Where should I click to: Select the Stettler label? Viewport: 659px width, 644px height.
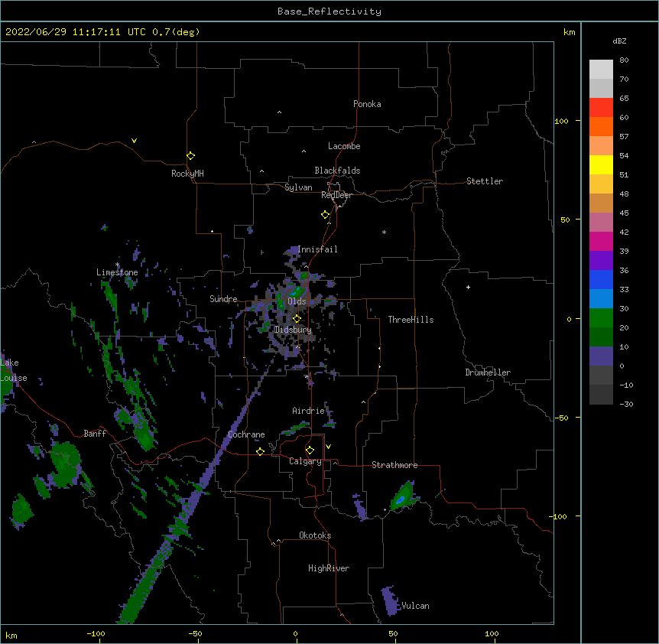point(485,181)
